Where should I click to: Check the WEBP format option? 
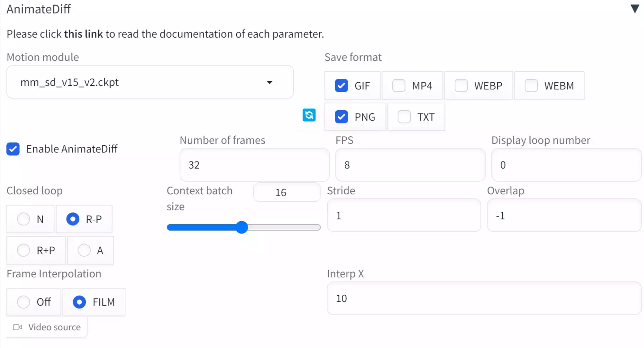[461, 86]
